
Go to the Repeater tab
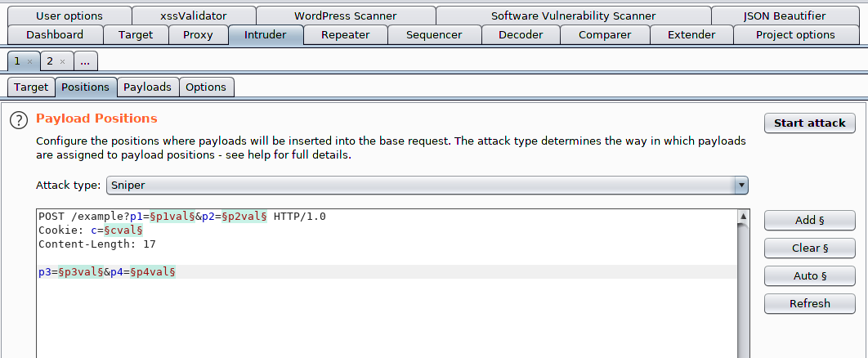(x=345, y=34)
